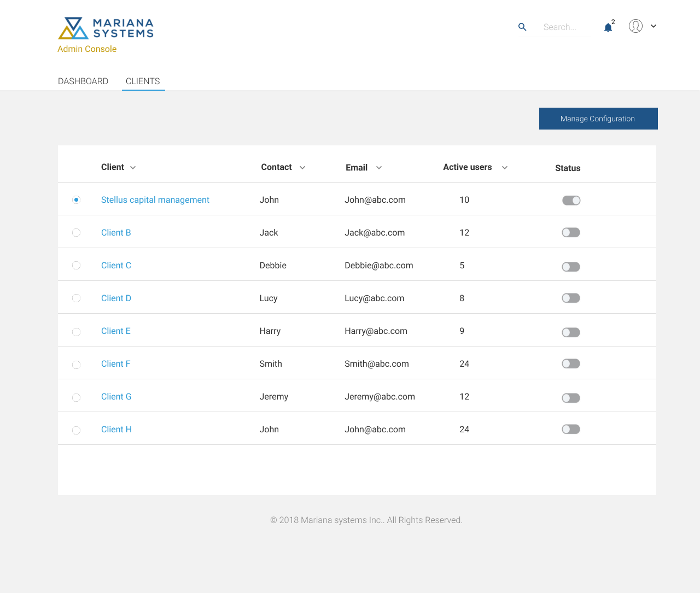The image size is (700, 593).
Task: Open the Client F link
Action: click(115, 363)
